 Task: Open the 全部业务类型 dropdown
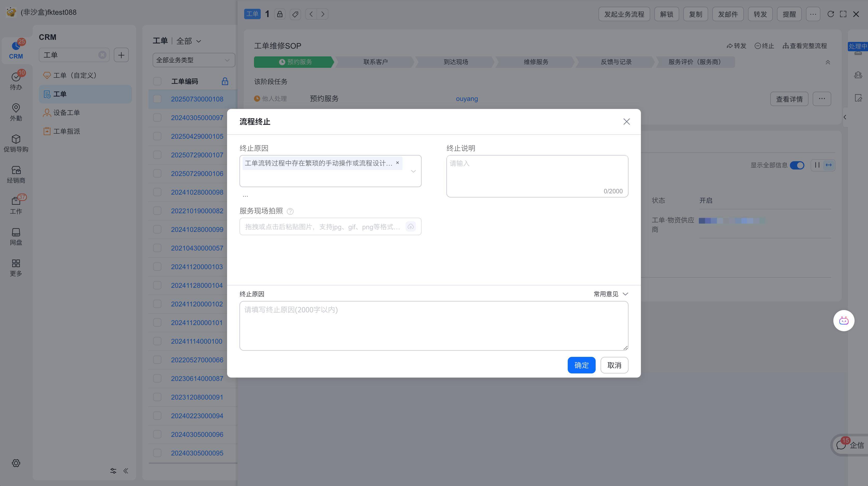[x=193, y=60]
